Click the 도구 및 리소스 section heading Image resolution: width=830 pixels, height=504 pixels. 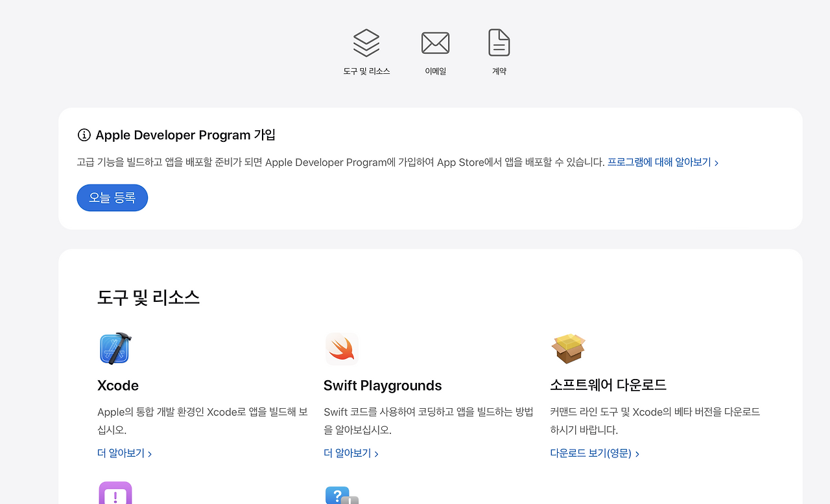coord(149,297)
